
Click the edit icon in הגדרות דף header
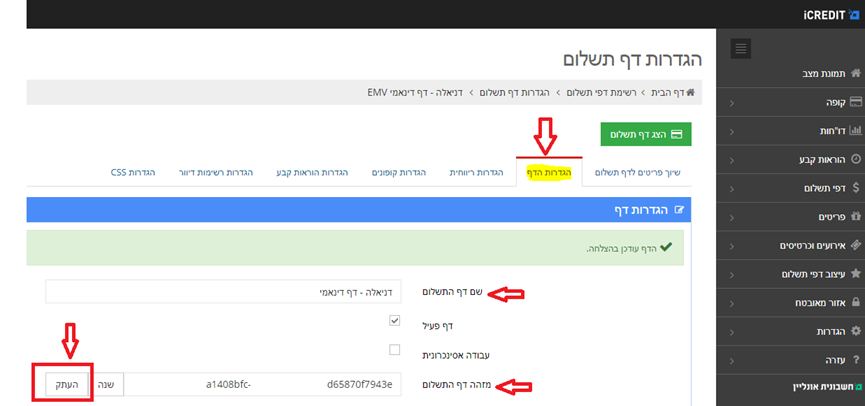tap(679, 210)
